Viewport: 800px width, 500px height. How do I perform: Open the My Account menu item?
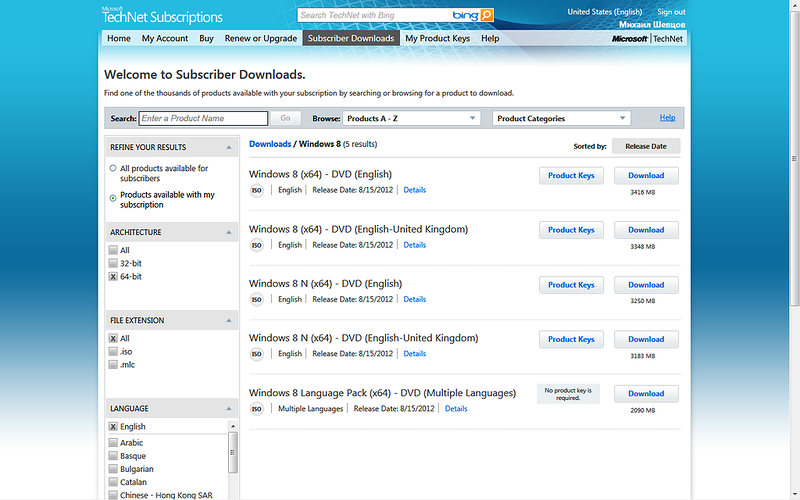click(165, 38)
